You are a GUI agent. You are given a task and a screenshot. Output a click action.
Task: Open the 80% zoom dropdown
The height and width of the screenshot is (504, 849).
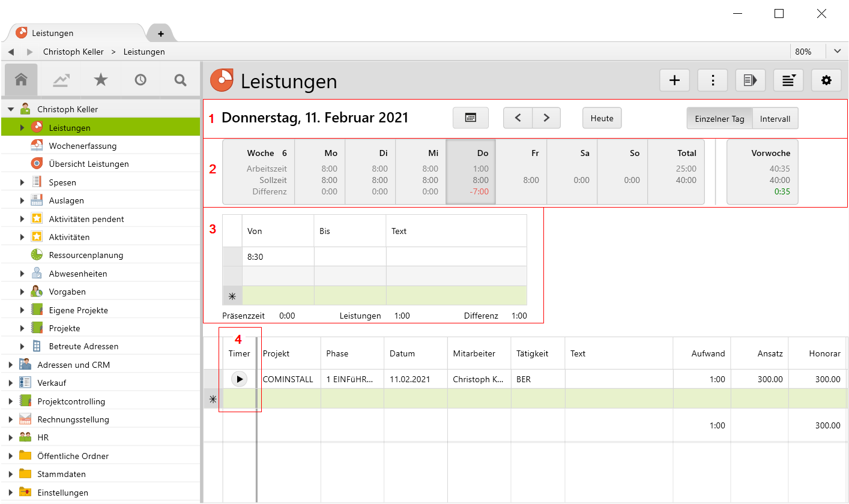coord(837,52)
